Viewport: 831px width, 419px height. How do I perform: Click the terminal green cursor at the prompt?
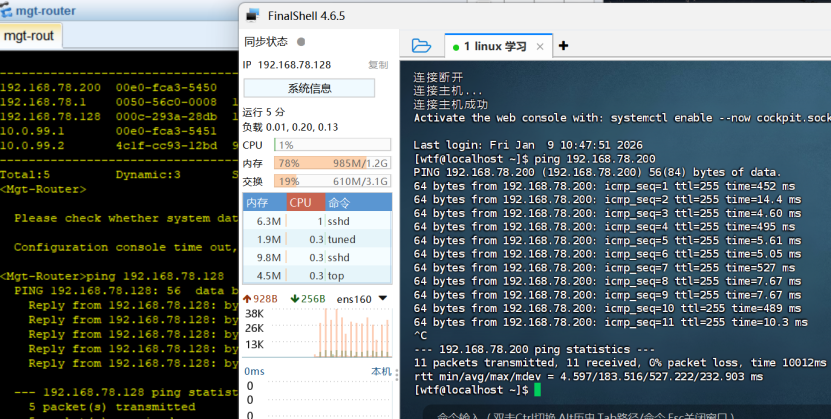pyautogui.click(x=537, y=390)
